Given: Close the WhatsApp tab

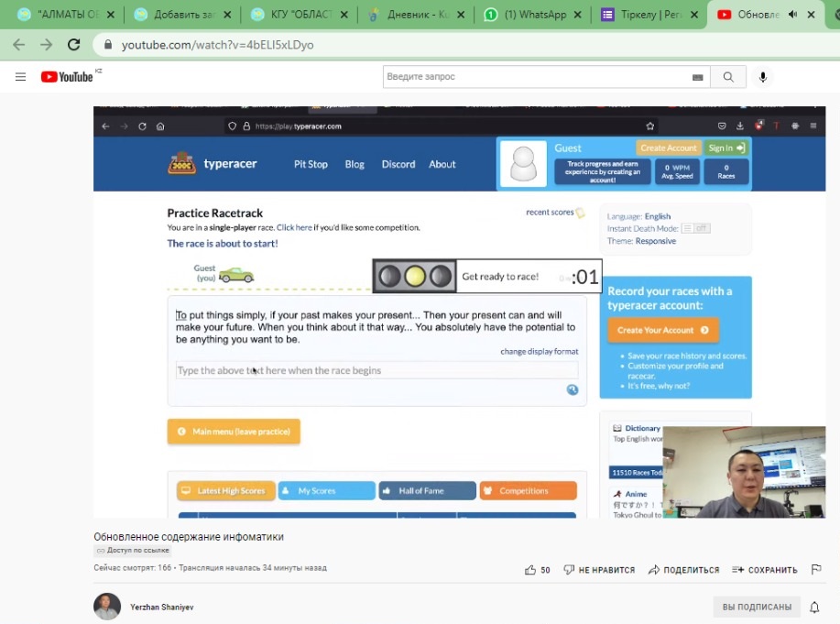Looking at the screenshot, I should tap(577, 15).
